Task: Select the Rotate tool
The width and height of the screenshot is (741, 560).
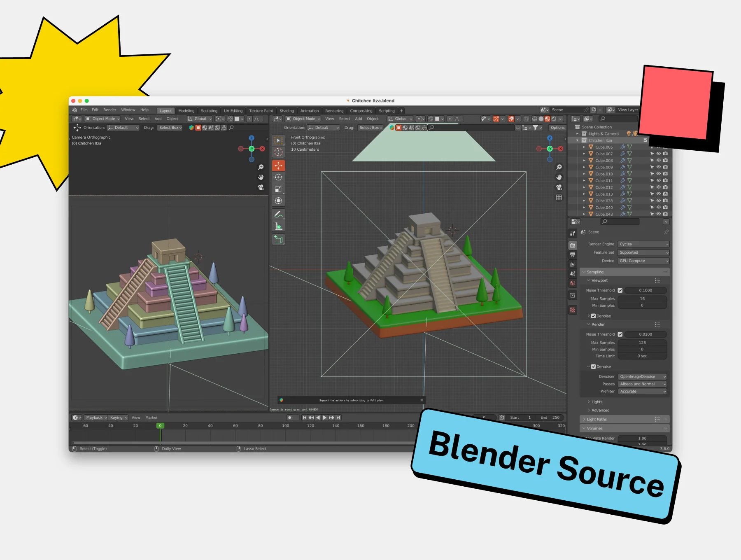Action: [x=279, y=177]
